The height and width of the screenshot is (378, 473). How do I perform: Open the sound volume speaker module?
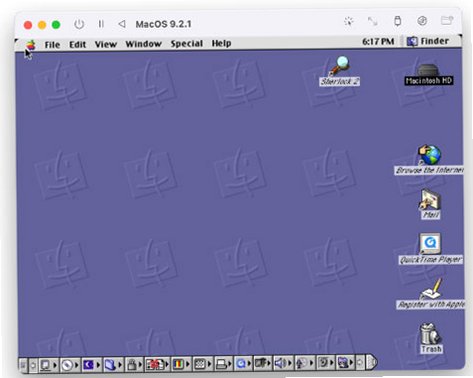coord(283,363)
